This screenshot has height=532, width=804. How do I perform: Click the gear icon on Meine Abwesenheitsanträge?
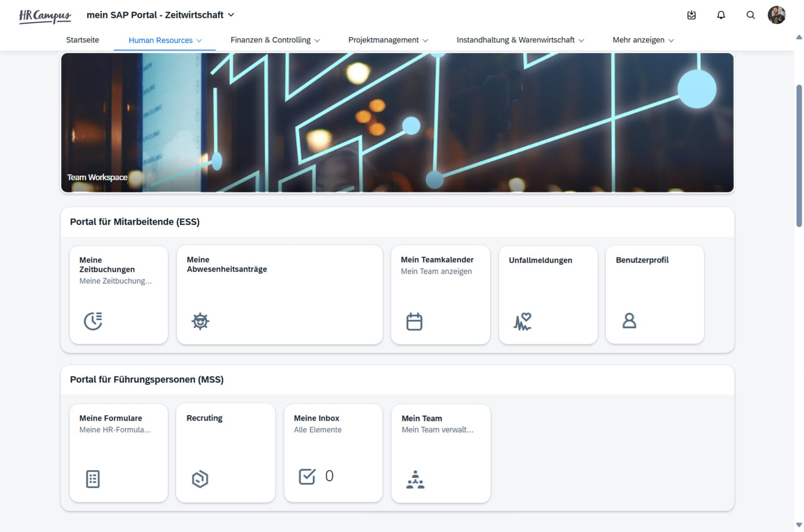201,321
